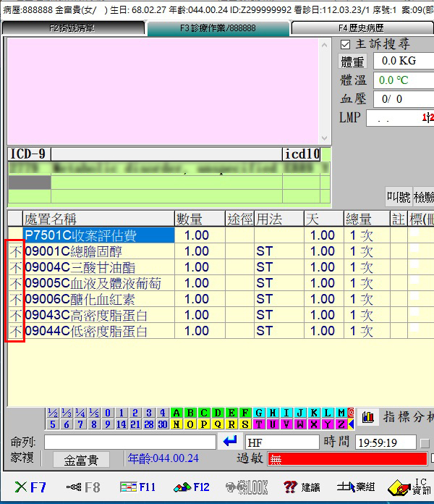Open the 指標分析 bar chart icon
434x504 pixels.
[x=368, y=417]
